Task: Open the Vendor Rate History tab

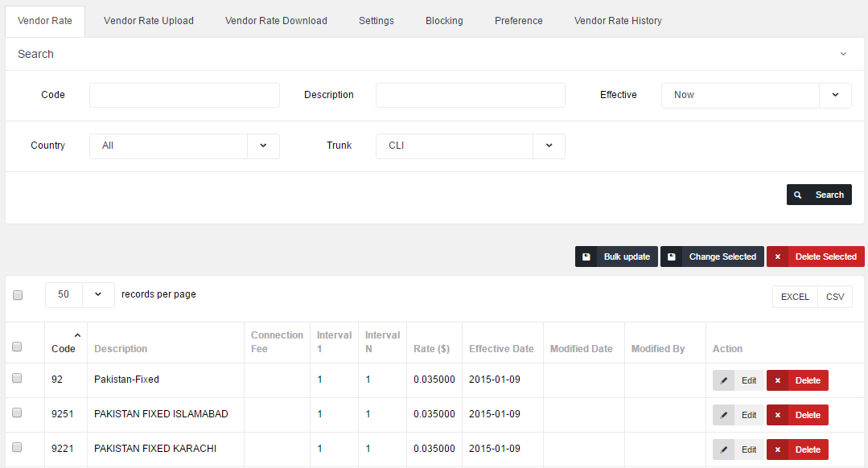Action: [618, 21]
